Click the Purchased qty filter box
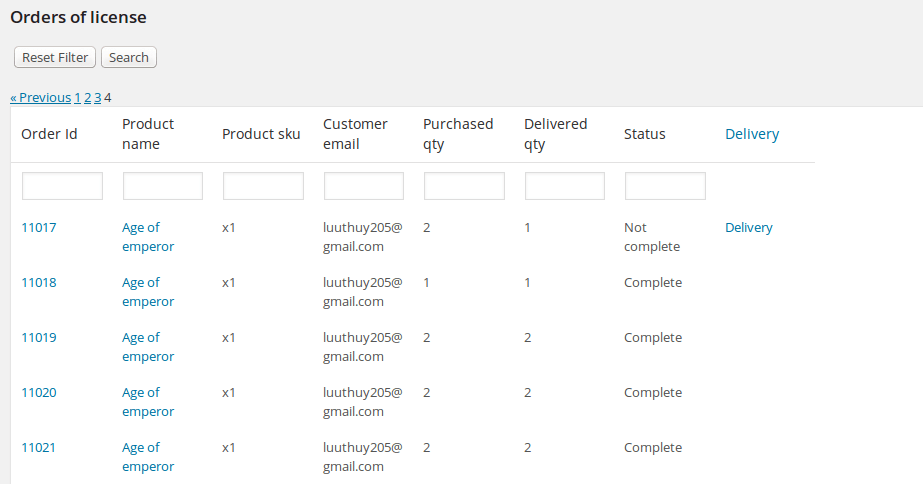The width and height of the screenshot is (923, 484). [x=464, y=186]
